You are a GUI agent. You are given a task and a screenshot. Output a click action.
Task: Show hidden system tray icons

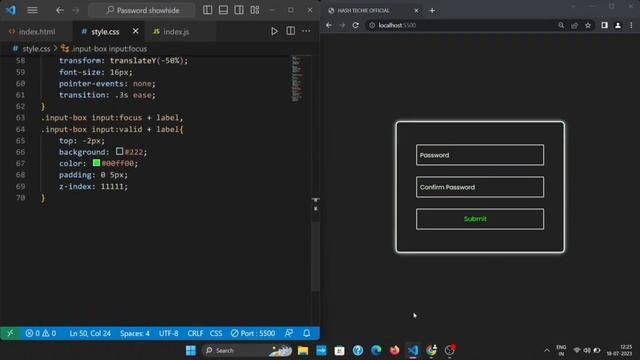pyautogui.click(x=547, y=350)
